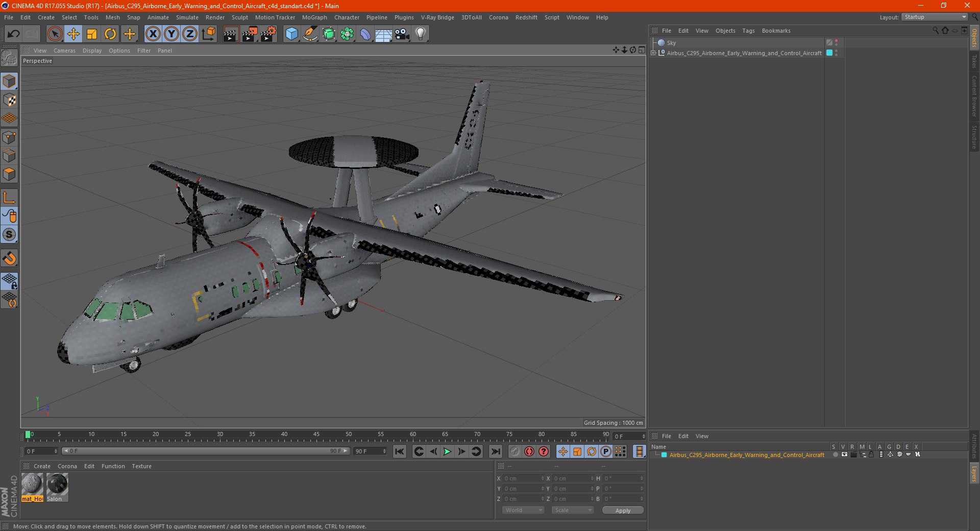Toggle Sky object visibility dots
The image size is (980, 531).
[836, 43]
